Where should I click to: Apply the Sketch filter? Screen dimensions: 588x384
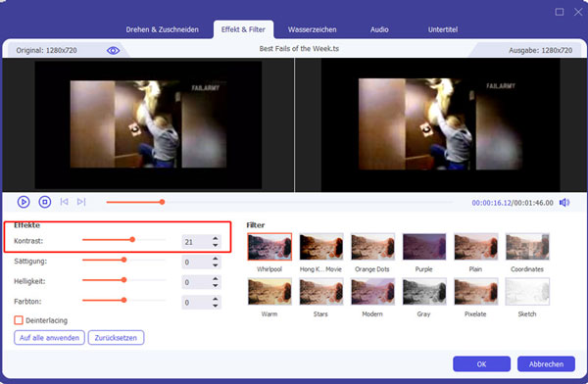(527, 291)
